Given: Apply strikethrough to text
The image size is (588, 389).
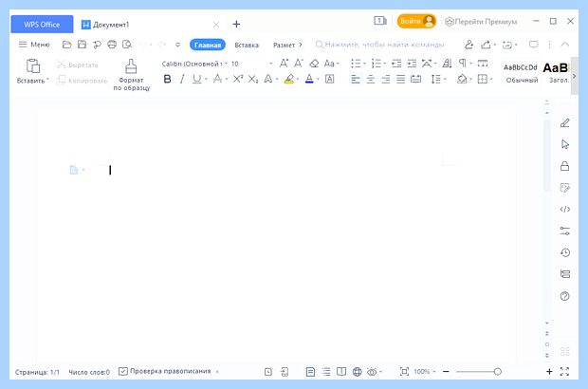Looking at the screenshot, I should 217,79.
